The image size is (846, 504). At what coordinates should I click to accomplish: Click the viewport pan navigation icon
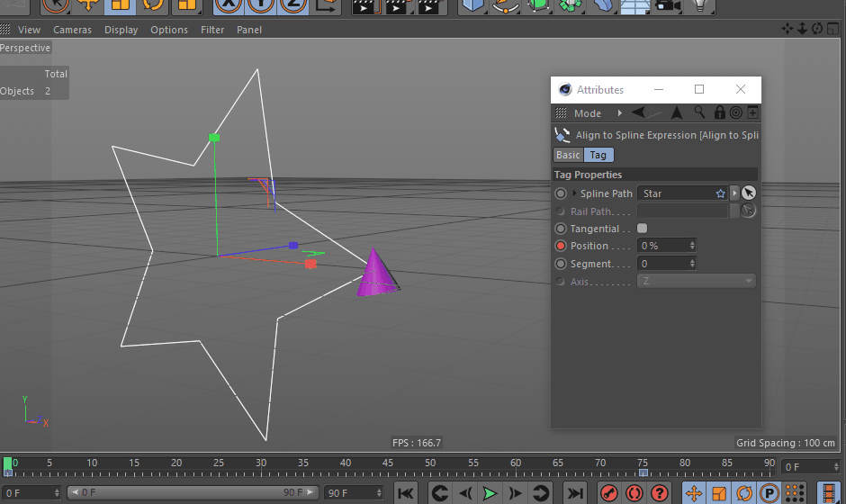point(787,29)
